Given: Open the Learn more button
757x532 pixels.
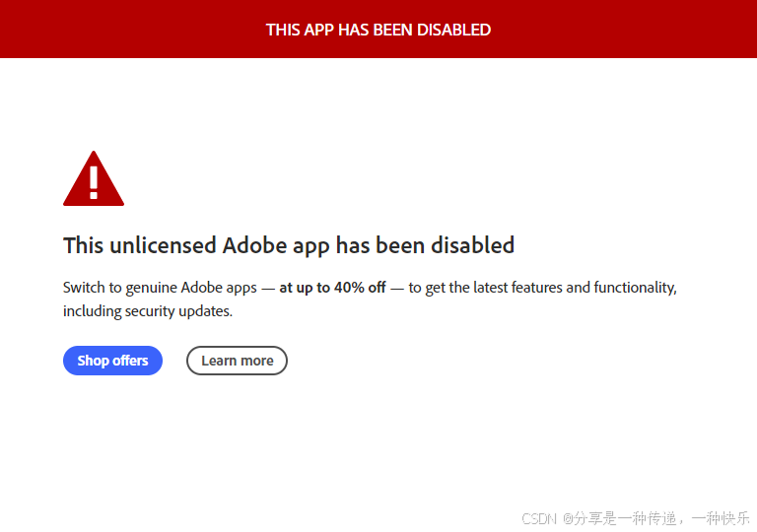Looking at the screenshot, I should pos(237,361).
